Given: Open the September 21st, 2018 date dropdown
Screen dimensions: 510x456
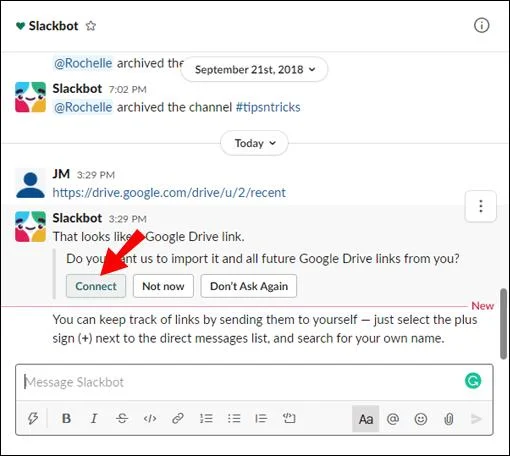Looking at the screenshot, I should (x=254, y=69).
